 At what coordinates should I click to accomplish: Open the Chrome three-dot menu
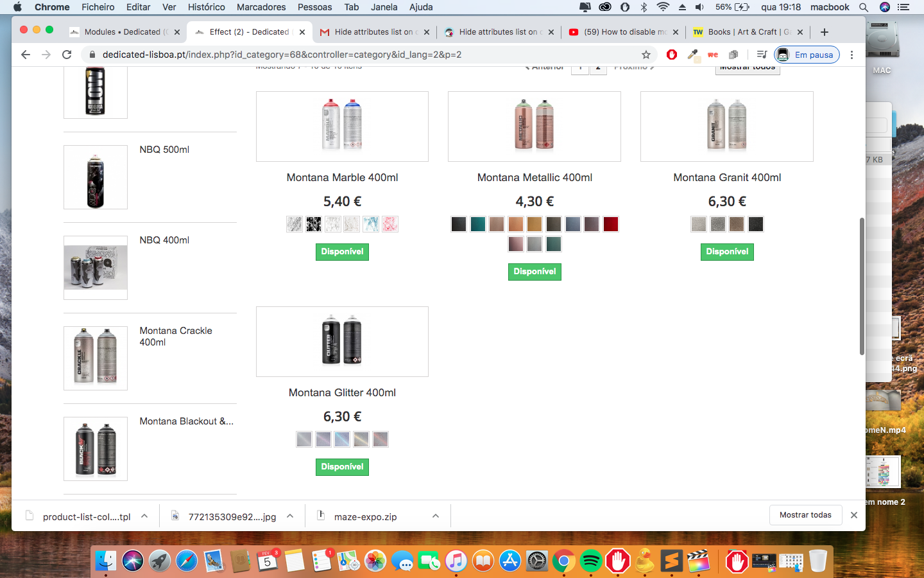pos(851,55)
